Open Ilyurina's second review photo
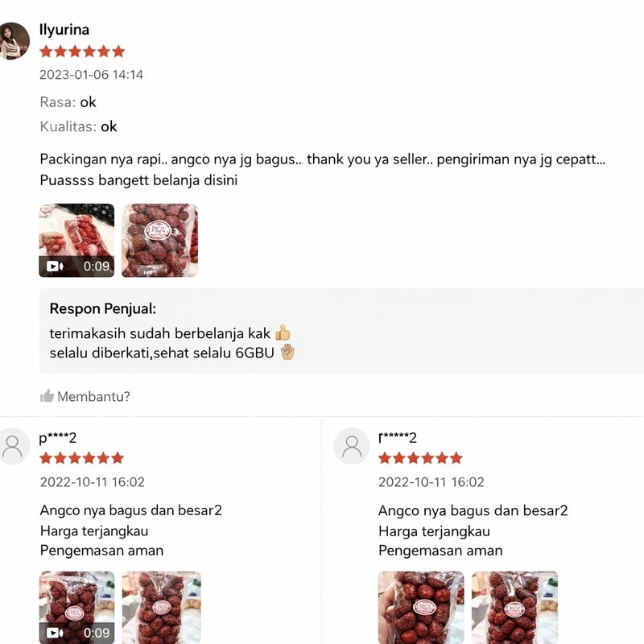 159,240
